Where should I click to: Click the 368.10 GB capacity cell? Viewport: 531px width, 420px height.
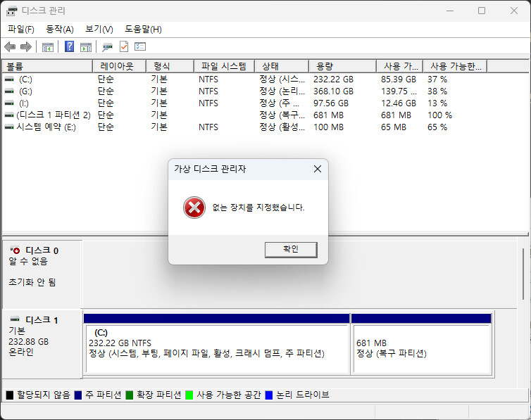tap(333, 91)
